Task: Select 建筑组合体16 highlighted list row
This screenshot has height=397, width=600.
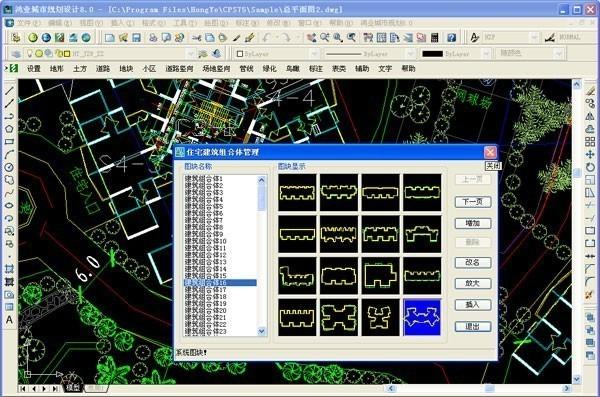Action: (x=220, y=283)
